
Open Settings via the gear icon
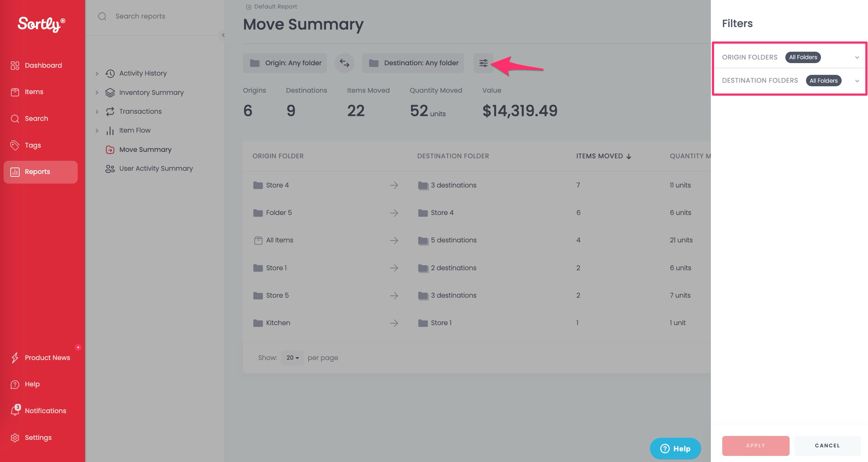[15, 437]
